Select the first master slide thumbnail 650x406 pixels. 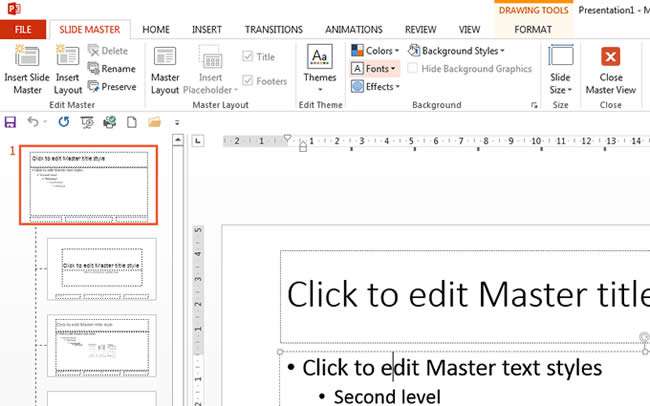[x=92, y=185]
